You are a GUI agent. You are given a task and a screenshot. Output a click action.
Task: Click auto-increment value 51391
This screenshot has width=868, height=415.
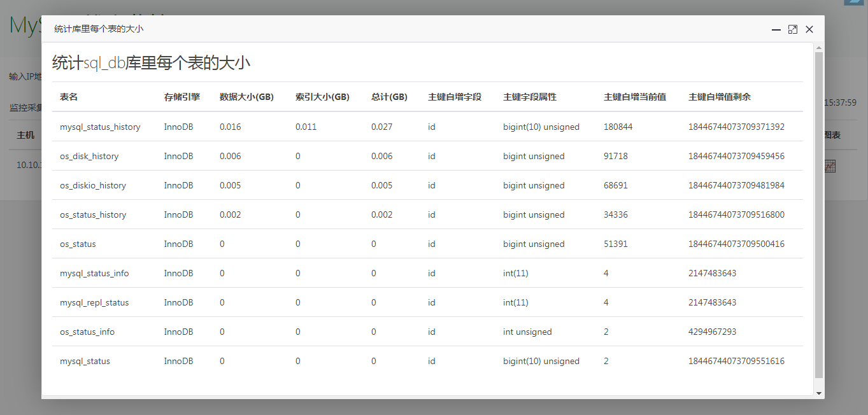click(x=616, y=244)
